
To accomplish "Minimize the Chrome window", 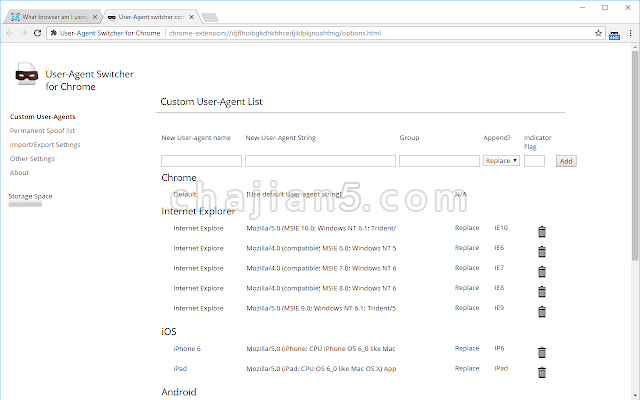I will tap(583, 7).
